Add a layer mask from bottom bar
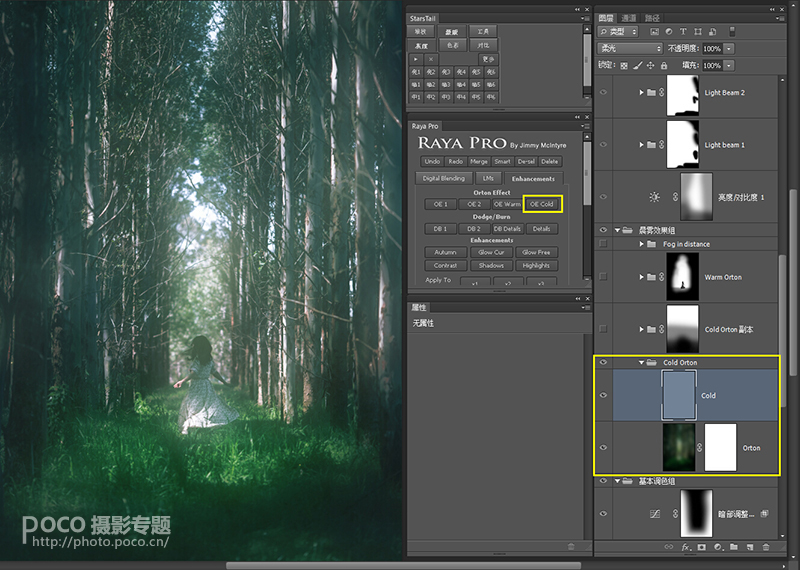 pos(702,547)
